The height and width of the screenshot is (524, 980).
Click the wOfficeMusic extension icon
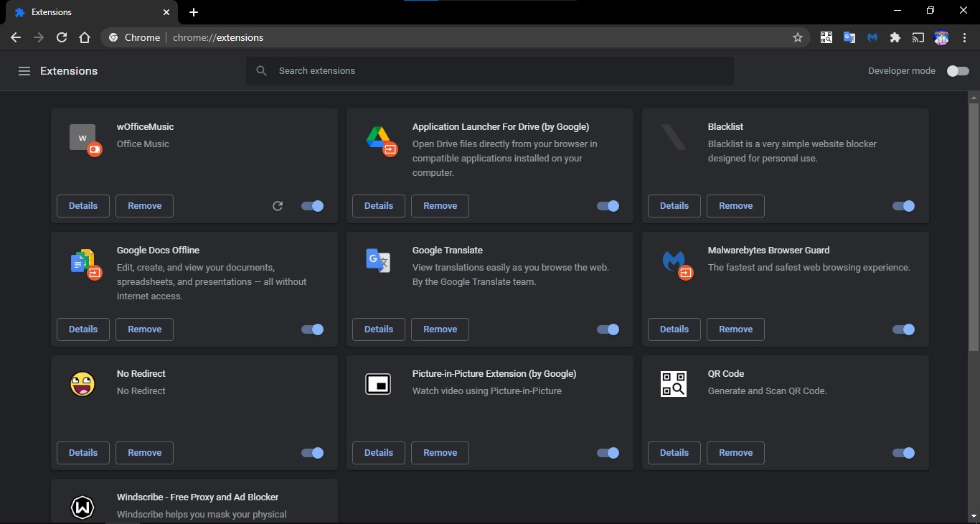(x=85, y=139)
